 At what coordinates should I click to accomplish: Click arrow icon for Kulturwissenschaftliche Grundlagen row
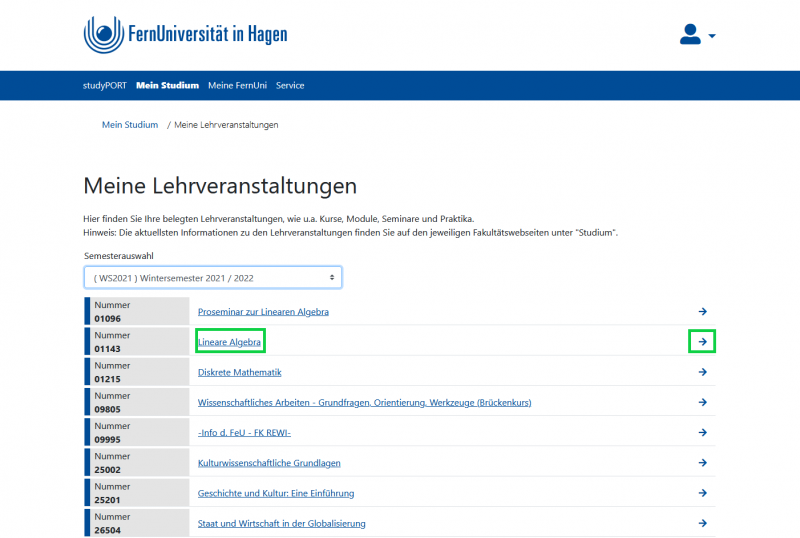tap(703, 463)
